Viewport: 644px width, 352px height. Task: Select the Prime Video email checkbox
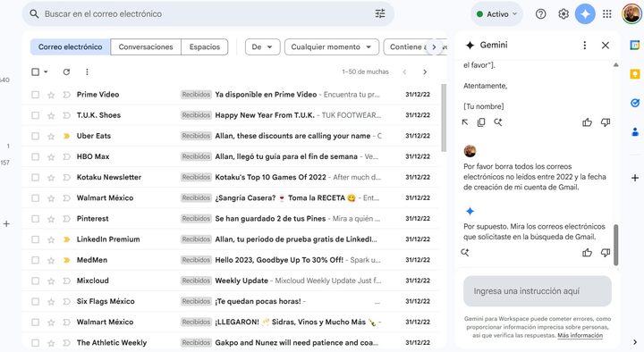pos(35,95)
